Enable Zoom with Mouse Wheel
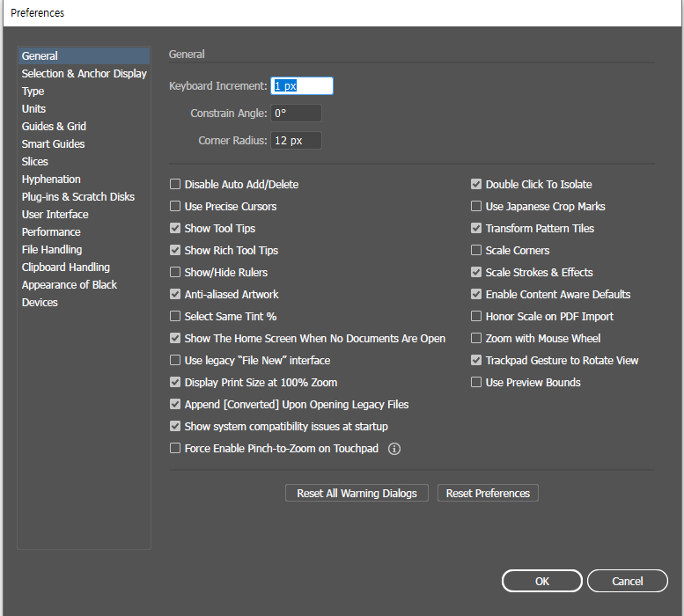 (x=476, y=338)
